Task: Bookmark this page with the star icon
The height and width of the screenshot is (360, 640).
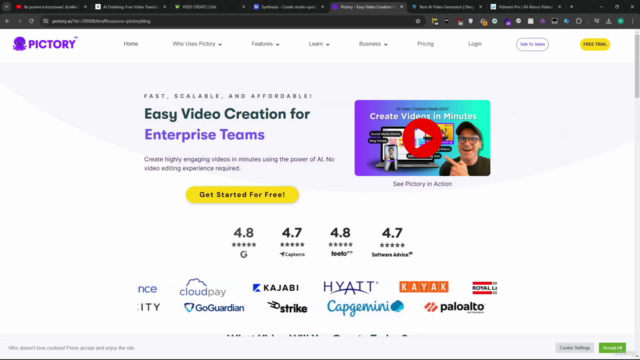Action: pos(418,21)
